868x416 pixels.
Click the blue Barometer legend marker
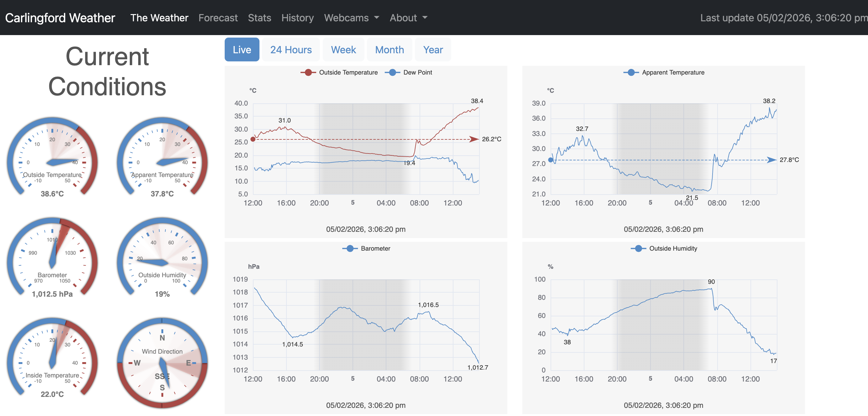pyautogui.click(x=350, y=249)
